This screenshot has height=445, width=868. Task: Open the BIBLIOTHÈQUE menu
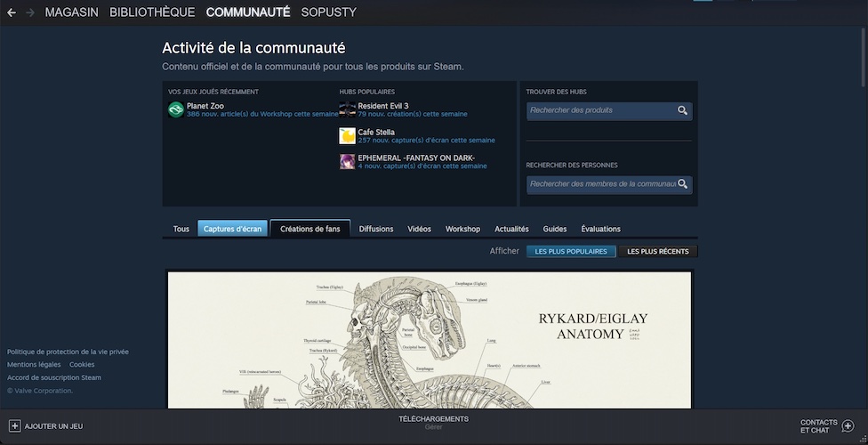click(x=152, y=12)
